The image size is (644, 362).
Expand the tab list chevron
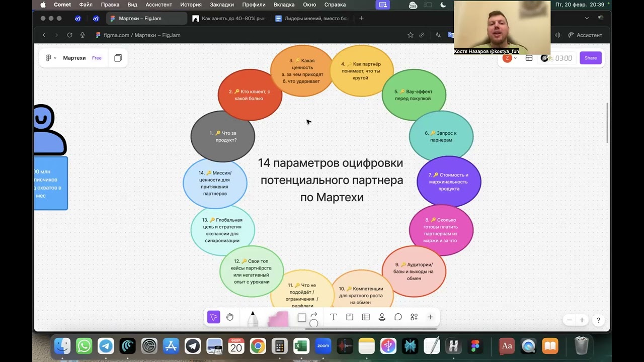pyautogui.click(x=587, y=18)
